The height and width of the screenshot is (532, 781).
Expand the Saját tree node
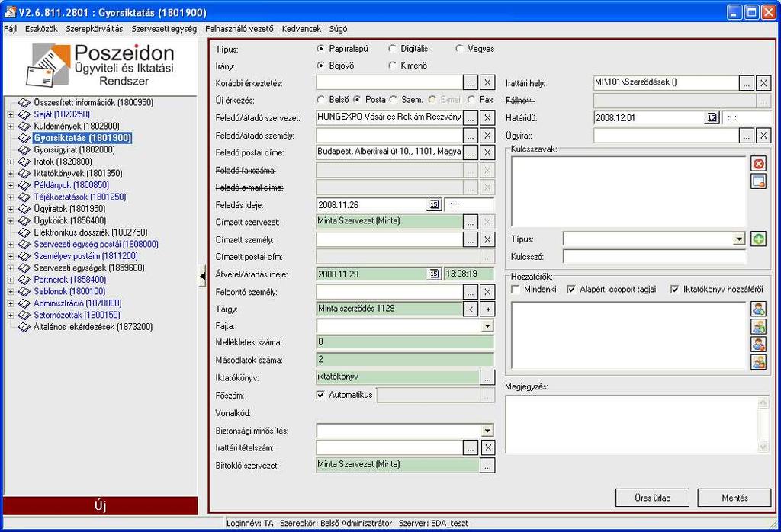tap(11, 114)
